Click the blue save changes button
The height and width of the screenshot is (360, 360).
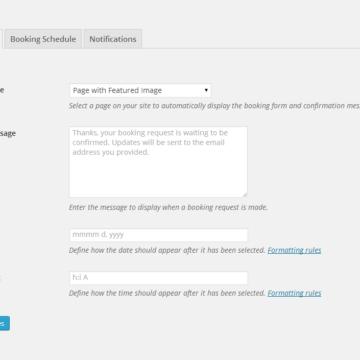pos(4,323)
